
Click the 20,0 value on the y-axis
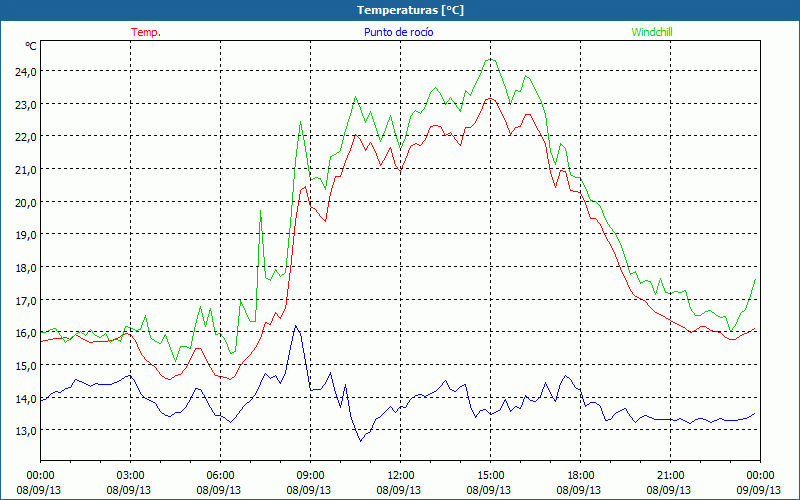(x=26, y=202)
